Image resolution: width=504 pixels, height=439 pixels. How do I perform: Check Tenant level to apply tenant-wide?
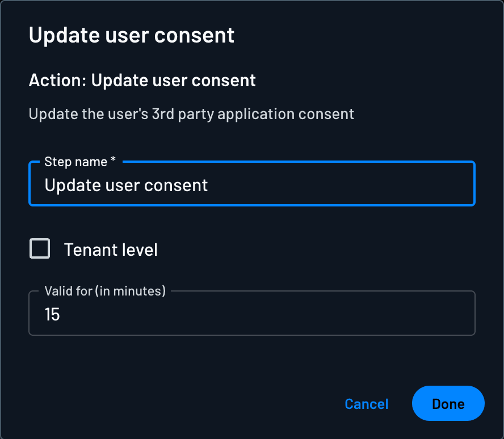click(39, 248)
